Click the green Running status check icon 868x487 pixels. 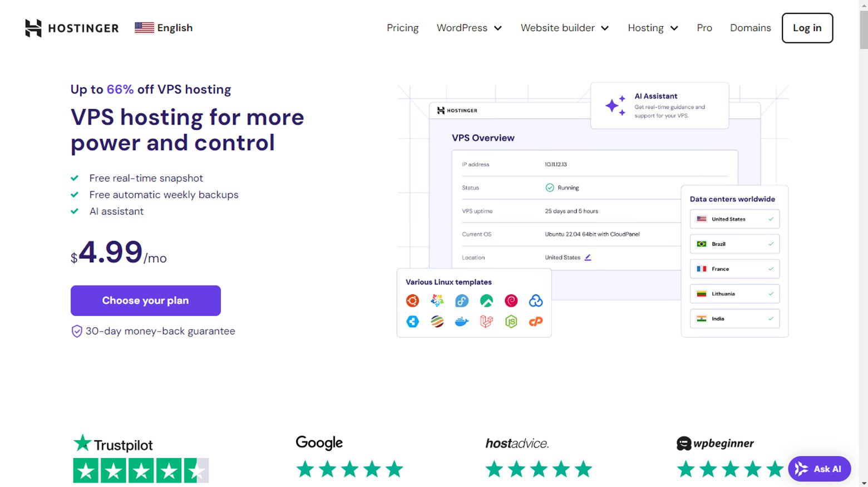[x=550, y=188]
